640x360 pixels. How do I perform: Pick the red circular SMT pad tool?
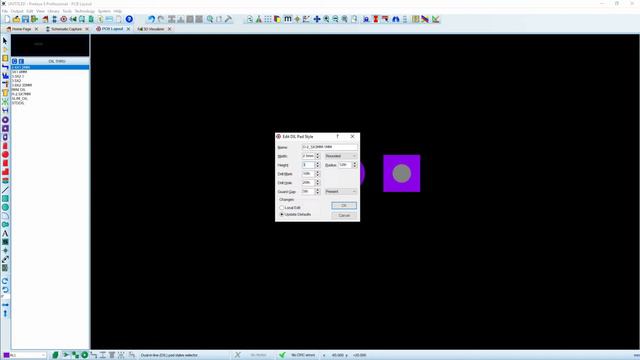(x=5, y=155)
